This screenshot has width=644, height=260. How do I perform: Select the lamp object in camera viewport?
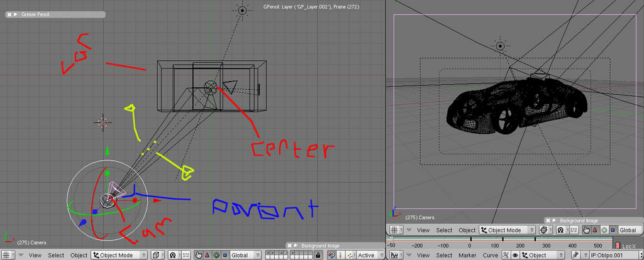pyautogui.click(x=500, y=46)
